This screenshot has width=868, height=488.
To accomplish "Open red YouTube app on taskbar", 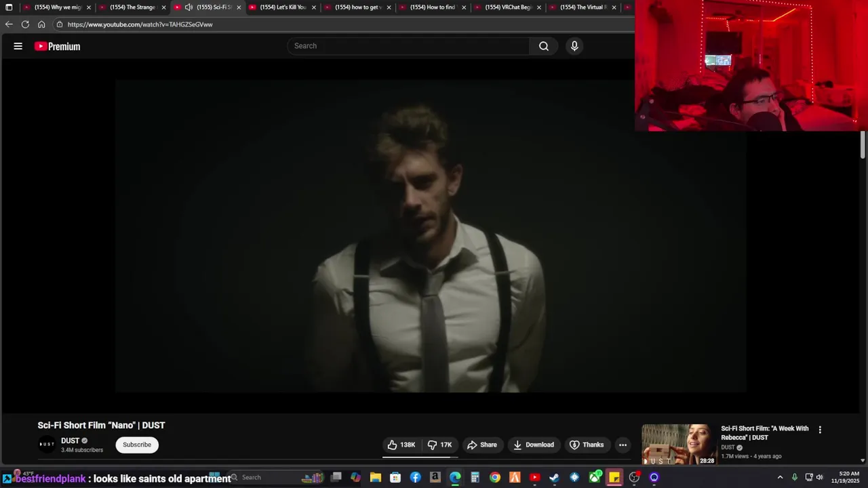I will coord(534,477).
